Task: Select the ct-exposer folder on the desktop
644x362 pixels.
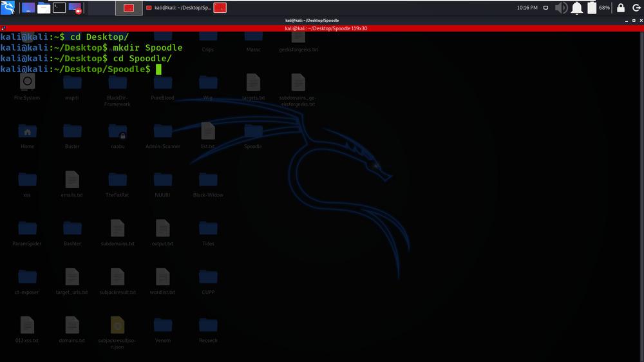Action: click(27, 281)
